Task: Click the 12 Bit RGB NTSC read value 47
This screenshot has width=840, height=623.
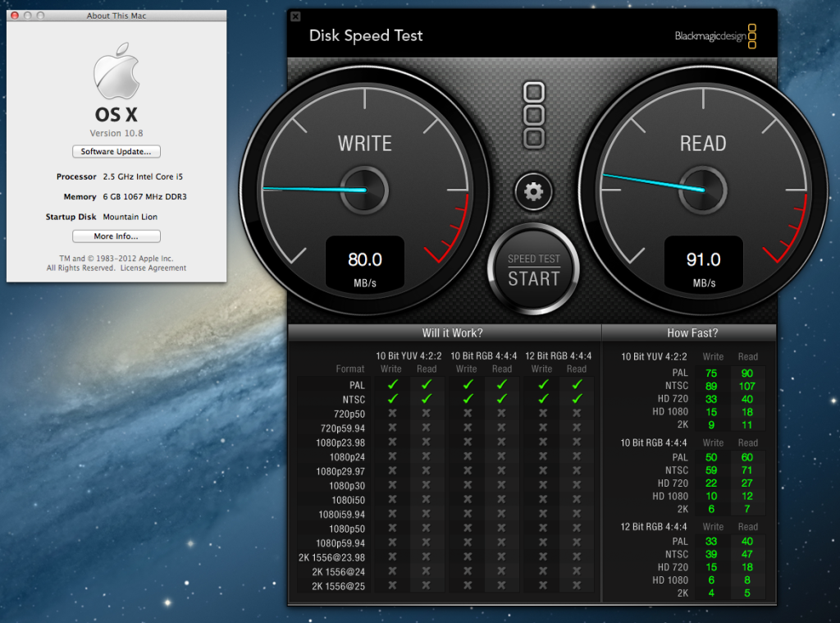Action: (x=746, y=554)
